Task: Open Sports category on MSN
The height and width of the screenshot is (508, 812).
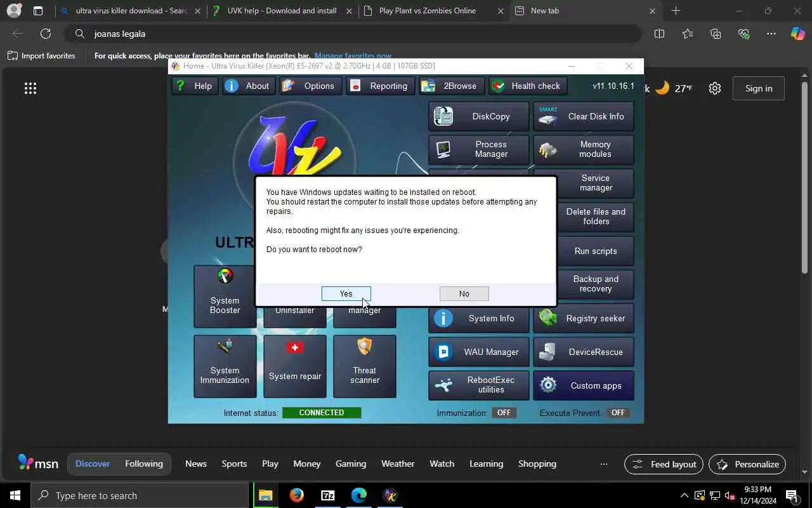Action: (234, 464)
